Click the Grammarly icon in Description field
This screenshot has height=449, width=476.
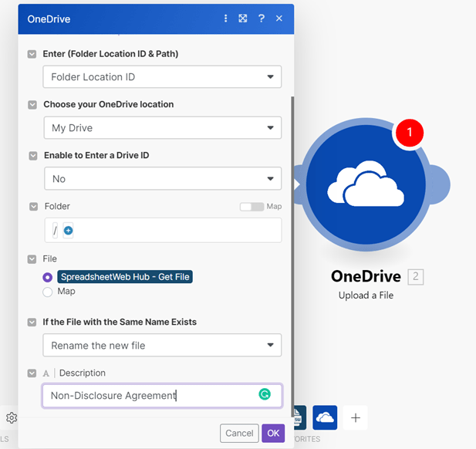pyautogui.click(x=265, y=395)
